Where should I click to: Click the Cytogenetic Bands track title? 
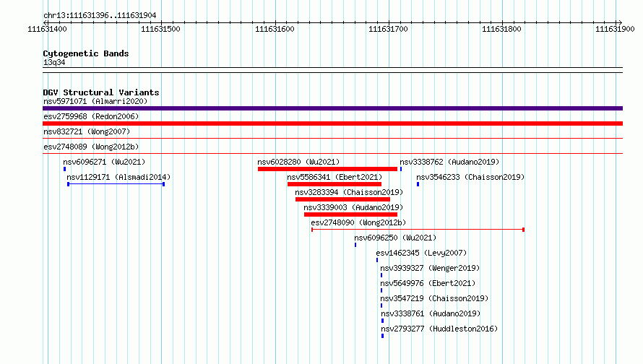click(86, 53)
